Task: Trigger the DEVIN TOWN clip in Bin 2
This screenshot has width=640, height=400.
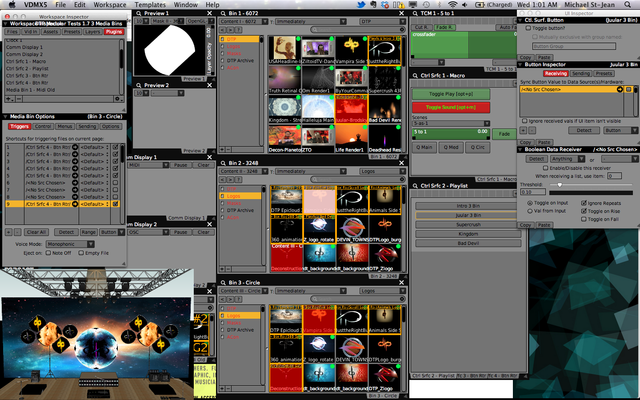Action: pyautogui.click(x=352, y=229)
